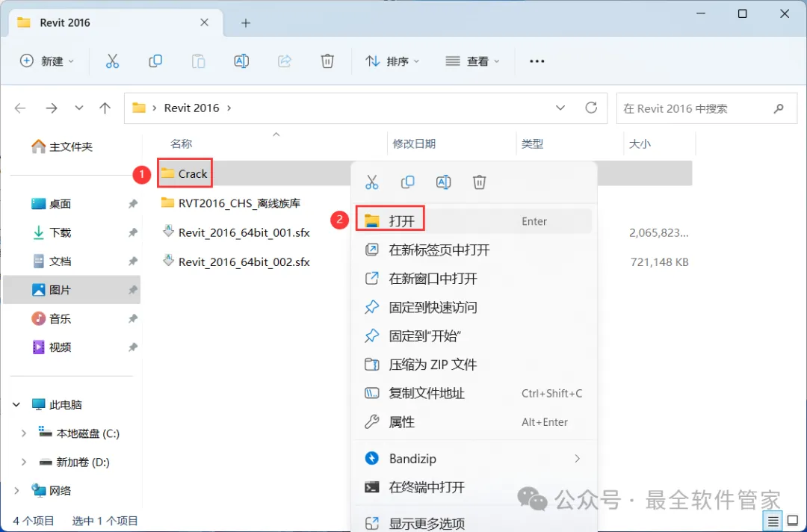This screenshot has height=532, width=807.
Task: Open the 排序 sort dropdown
Action: pos(392,61)
